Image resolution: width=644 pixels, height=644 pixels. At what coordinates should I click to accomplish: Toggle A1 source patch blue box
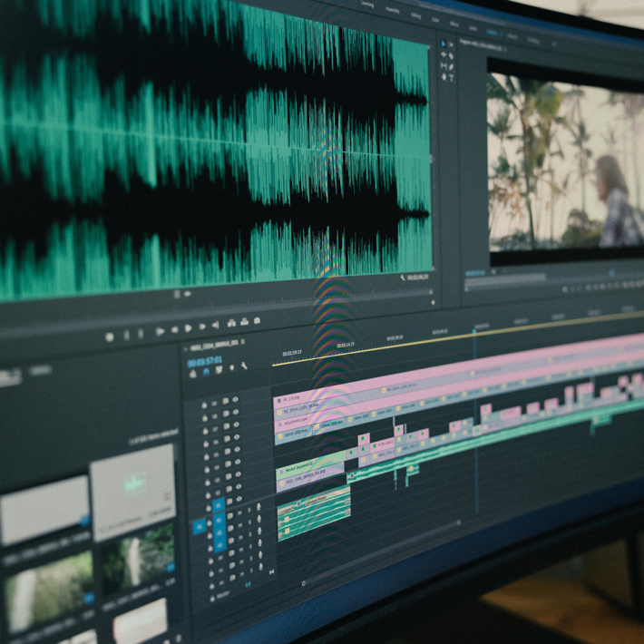click(x=200, y=526)
